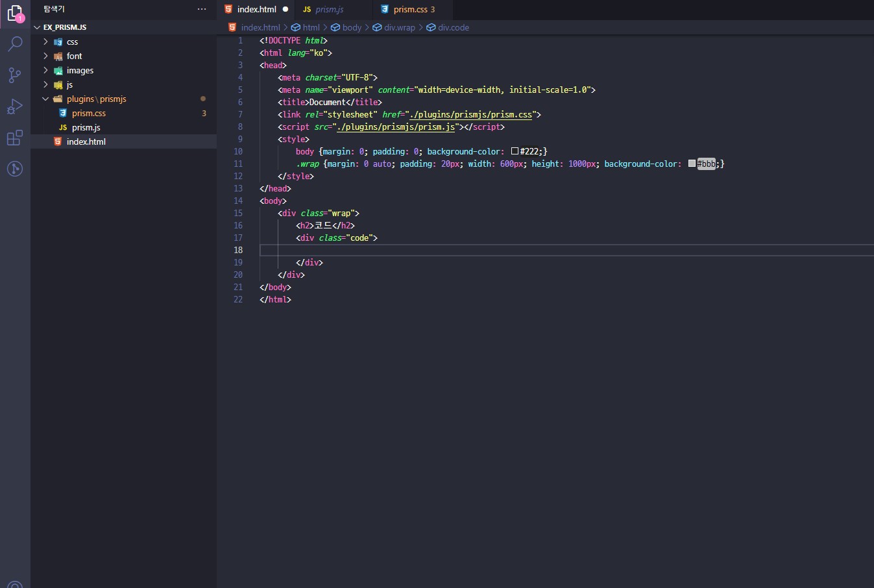This screenshot has width=874, height=588.
Task: Follow the ./plugins/prismjs/prism.js link
Action: click(x=396, y=127)
